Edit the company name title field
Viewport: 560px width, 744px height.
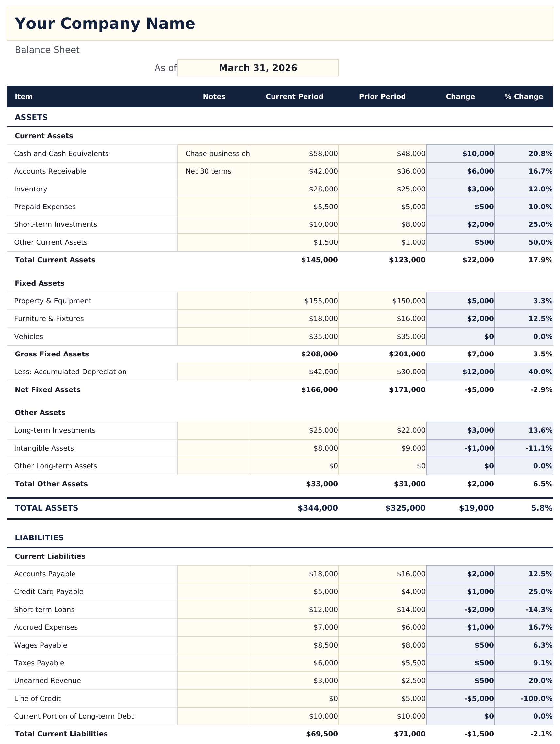coord(104,23)
